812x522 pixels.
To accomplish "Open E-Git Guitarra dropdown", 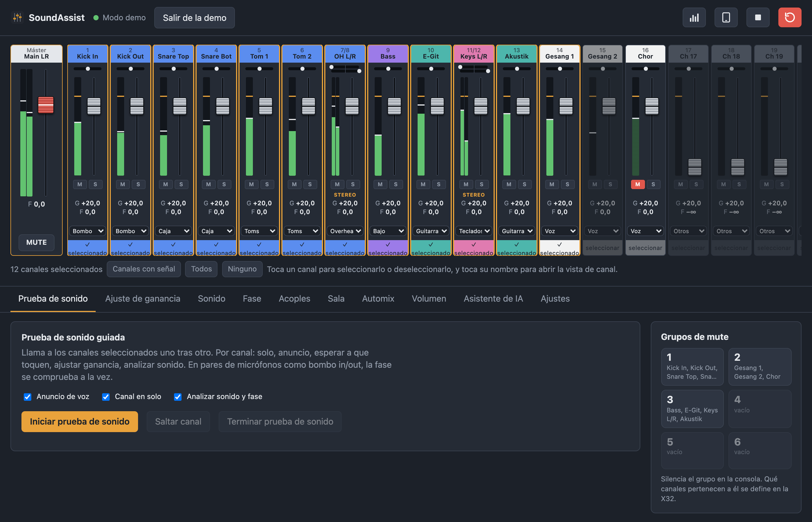I will pos(431,231).
